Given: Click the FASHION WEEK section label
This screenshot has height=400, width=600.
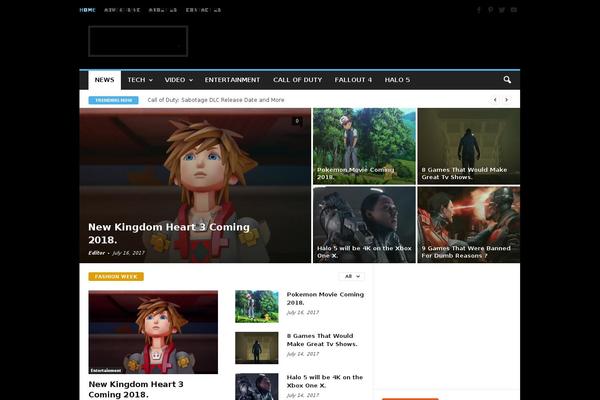Looking at the screenshot, I should pos(116,276).
